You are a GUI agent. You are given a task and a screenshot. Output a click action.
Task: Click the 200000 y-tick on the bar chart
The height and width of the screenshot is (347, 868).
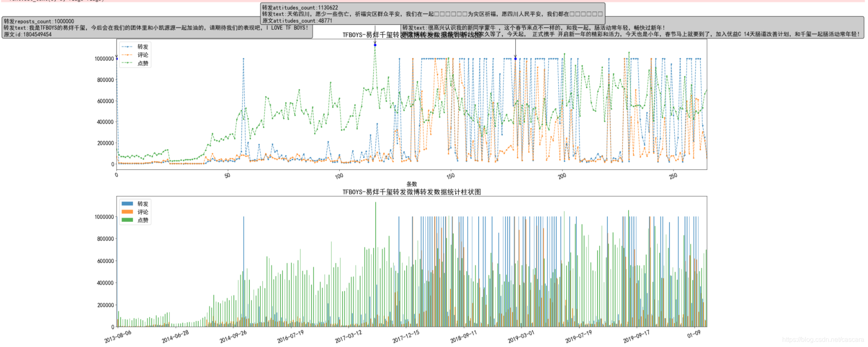105,305
